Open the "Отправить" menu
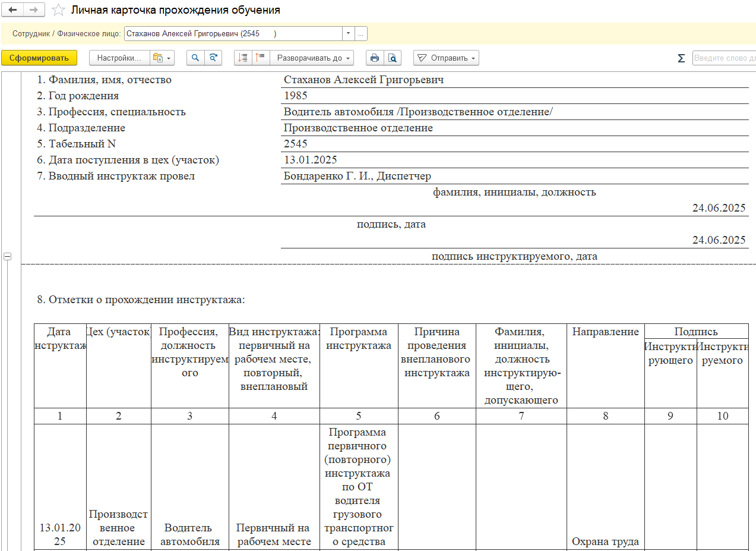 tap(446, 58)
